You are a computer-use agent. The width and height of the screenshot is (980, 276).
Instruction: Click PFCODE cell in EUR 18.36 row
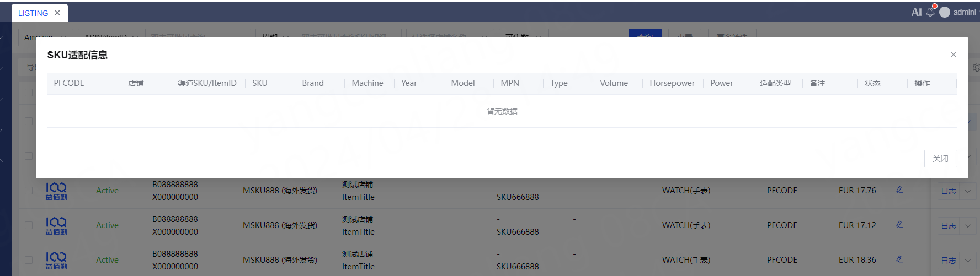[x=782, y=260]
